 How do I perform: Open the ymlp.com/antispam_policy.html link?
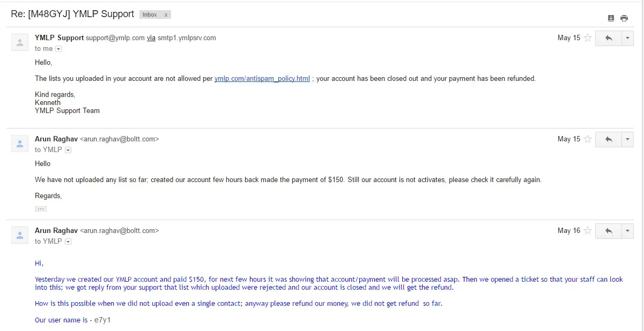(x=262, y=79)
